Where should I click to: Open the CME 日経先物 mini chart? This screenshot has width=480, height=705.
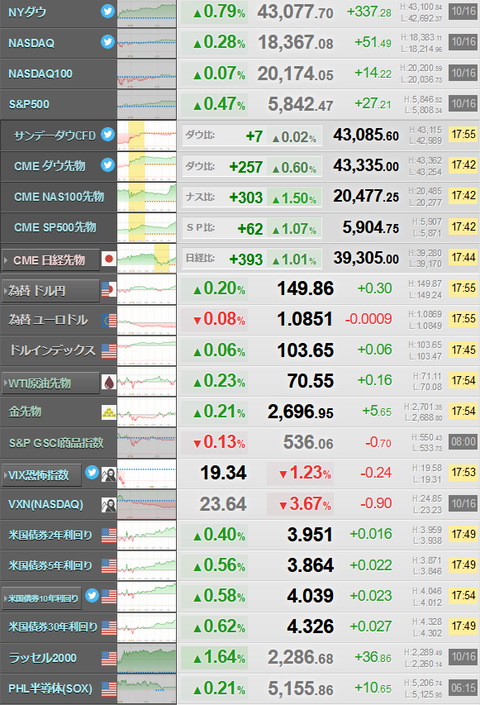[147, 259]
